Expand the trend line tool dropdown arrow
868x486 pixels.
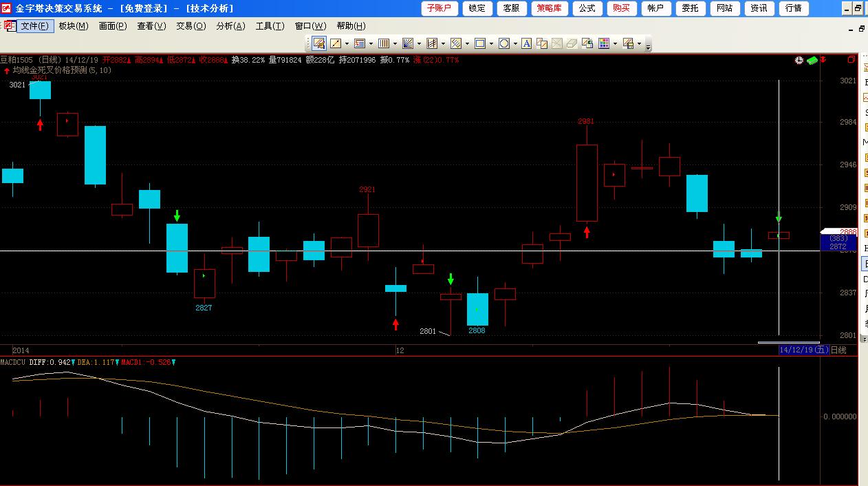click(x=347, y=44)
